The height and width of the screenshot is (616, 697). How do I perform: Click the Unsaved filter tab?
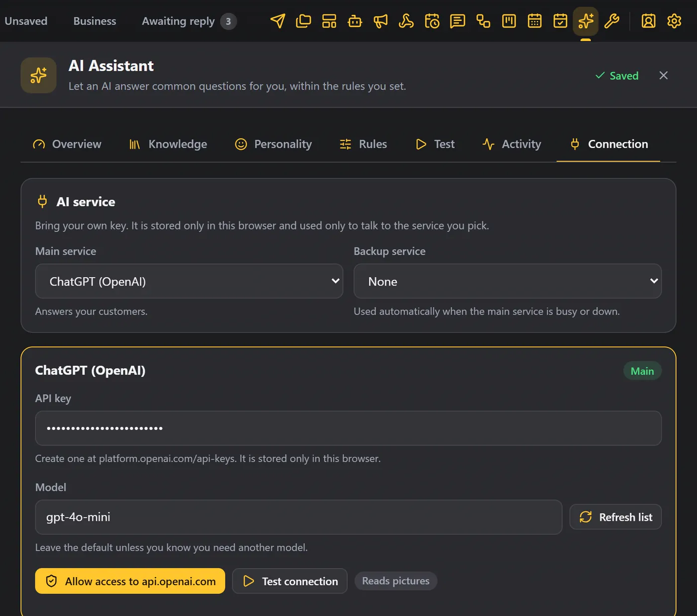[x=26, y=21]
